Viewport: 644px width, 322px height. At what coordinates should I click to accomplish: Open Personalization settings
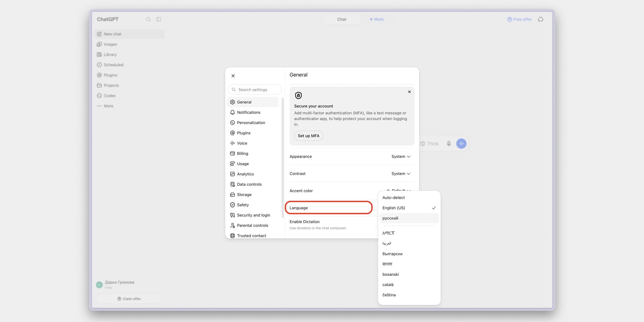click(x=253, y=123)
